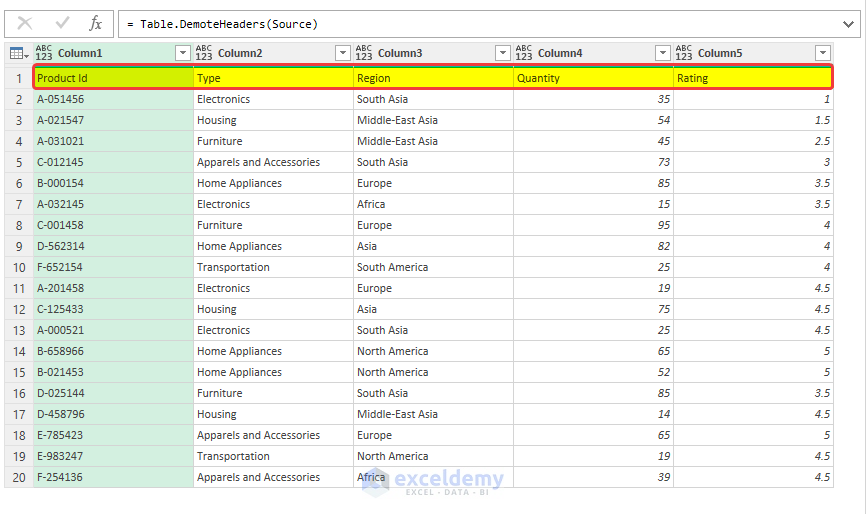Select cell D-562314
This screenshot has height=514, width=866.
(113, 246)
